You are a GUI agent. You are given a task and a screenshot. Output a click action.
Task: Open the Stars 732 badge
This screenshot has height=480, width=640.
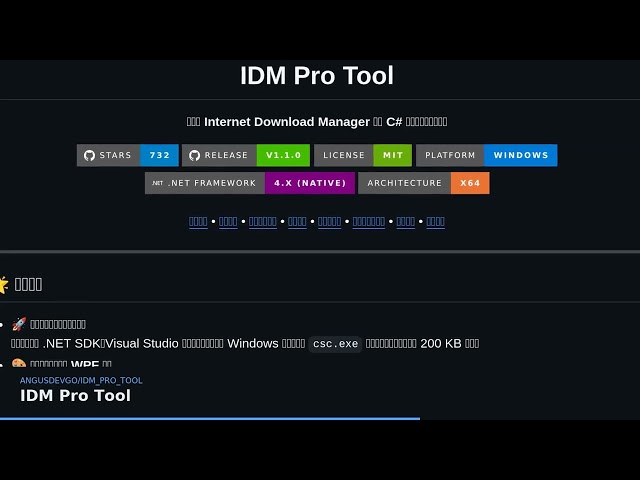pos(128,155)
